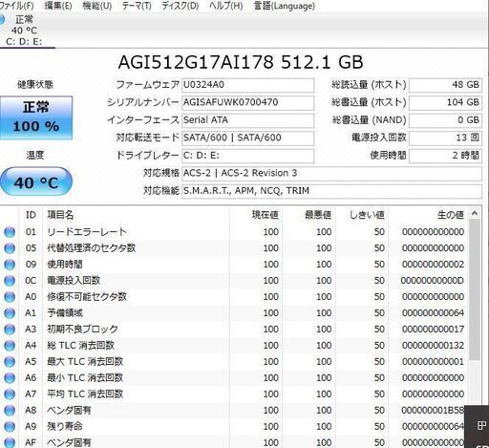Screen dimensions: 489x448
Task: Click the SATA/600 transfer mode field
Action: tap(247, 138)
